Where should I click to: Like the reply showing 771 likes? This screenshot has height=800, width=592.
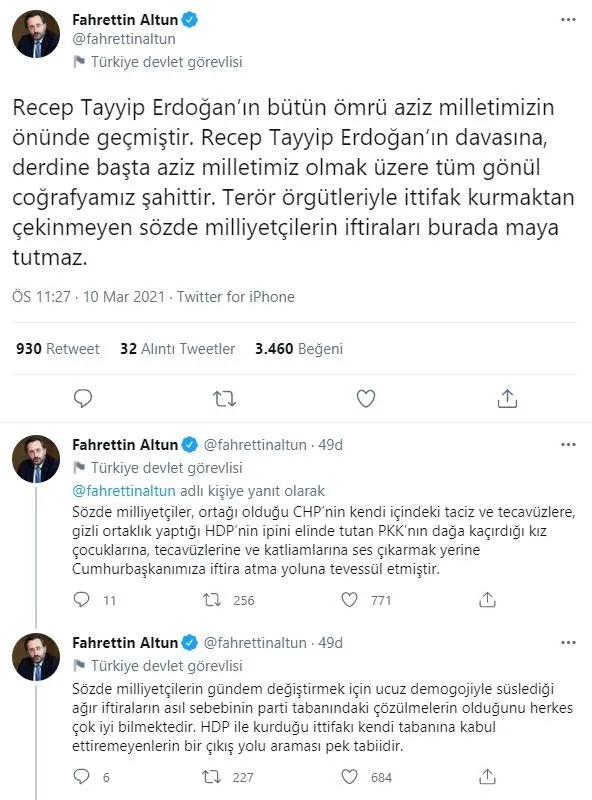(x=350, y=599)
